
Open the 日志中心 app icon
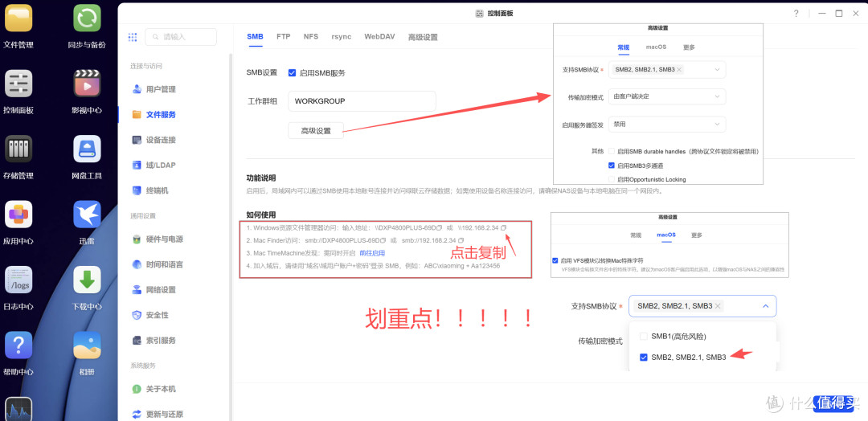click(x=18, y=280)
